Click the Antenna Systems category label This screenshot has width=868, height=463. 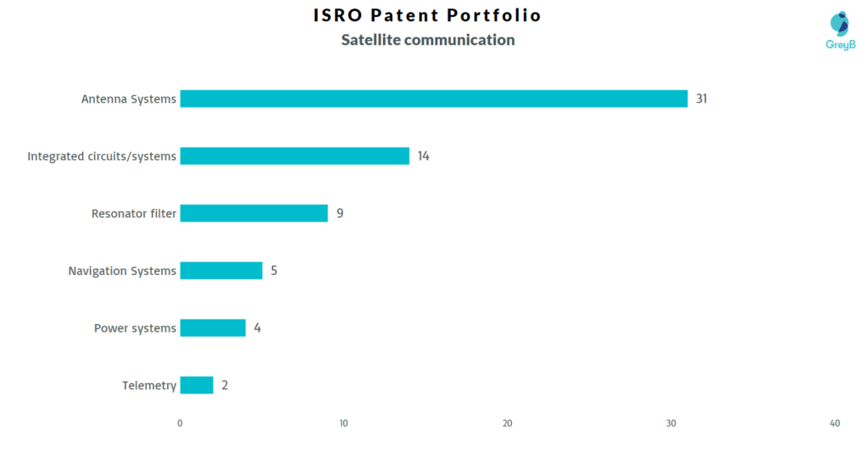point(129,99)
